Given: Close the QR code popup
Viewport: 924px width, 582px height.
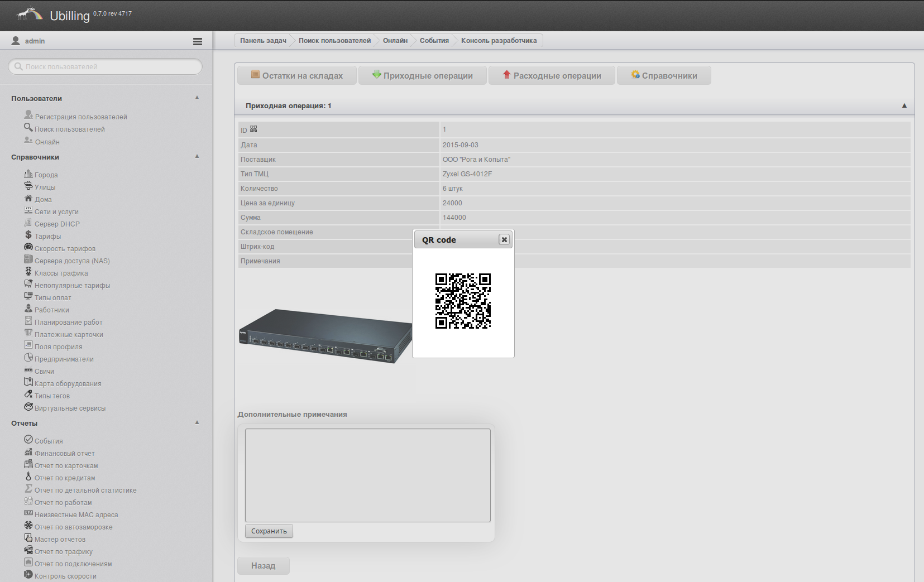Looking at the screenshot, I should 504,239.
